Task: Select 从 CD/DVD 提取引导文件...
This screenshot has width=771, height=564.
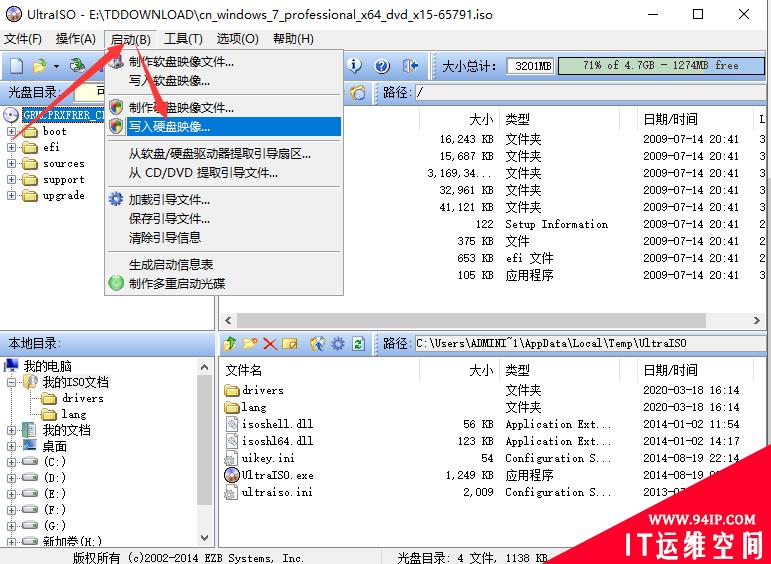Action: point(224,173)
